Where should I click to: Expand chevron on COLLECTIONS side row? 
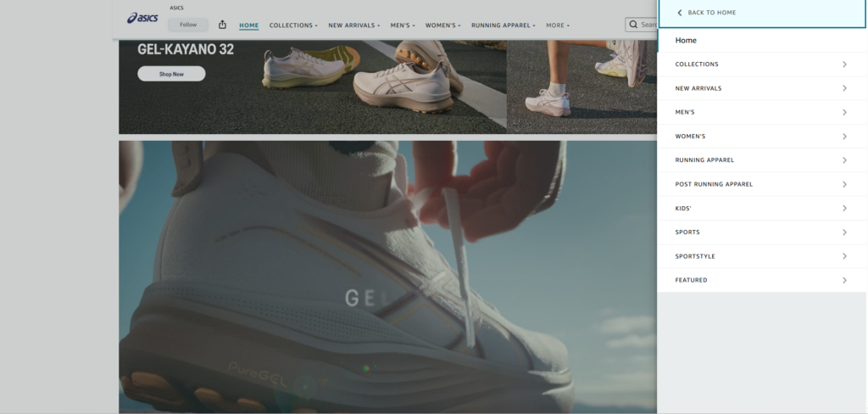pyautogui.click(x=844, y=64)
